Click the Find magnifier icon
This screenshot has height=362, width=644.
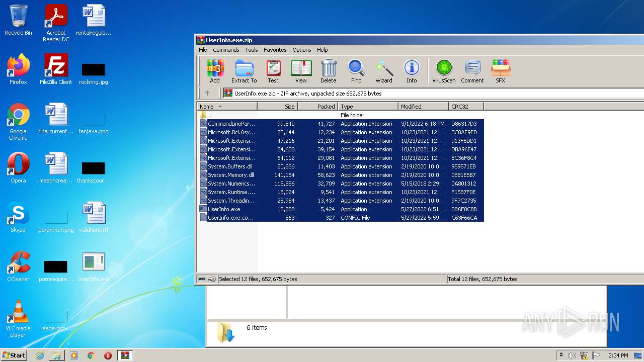(x=356, y=71)
